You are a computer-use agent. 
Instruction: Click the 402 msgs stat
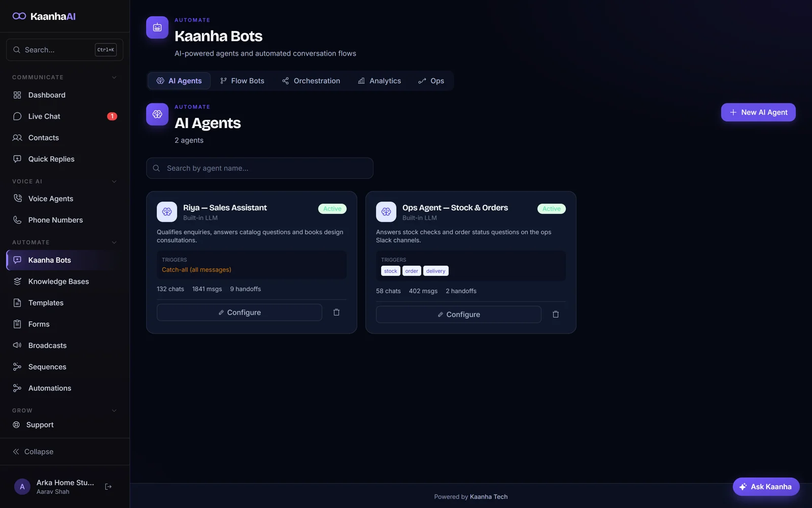[423, 291]
